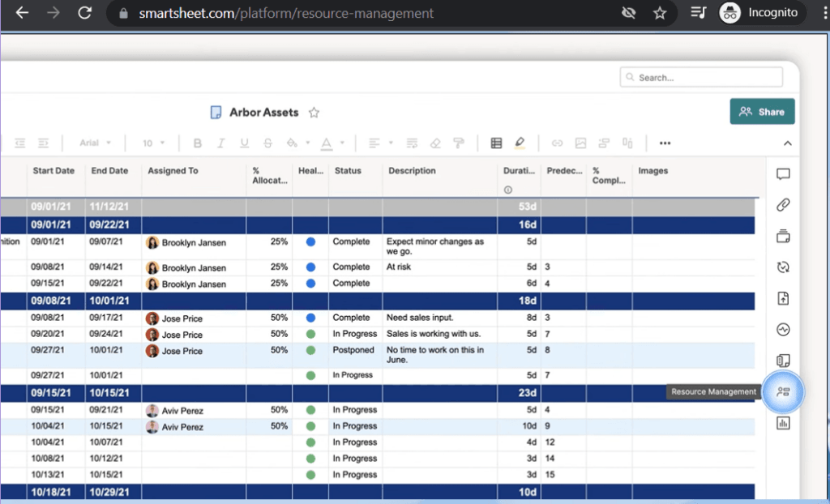This screenshot has height=504, width=830.
Task: Toggle strikethrough formatting
Action: tap(267, 143)
